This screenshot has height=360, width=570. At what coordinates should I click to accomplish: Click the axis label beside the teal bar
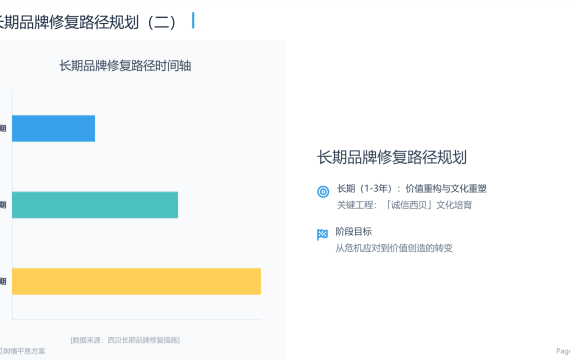tap(3, 205)
